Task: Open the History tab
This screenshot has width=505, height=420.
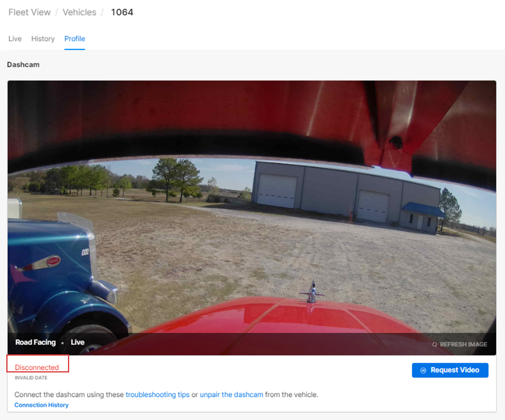Action: pyautogui.click(x=43, y=39)
